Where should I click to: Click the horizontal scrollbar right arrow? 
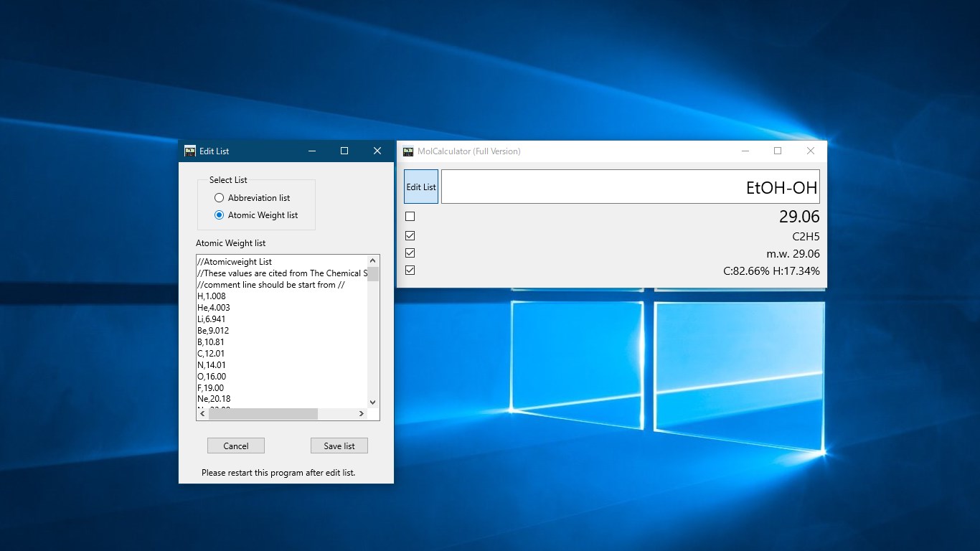[x=362, y=414]
